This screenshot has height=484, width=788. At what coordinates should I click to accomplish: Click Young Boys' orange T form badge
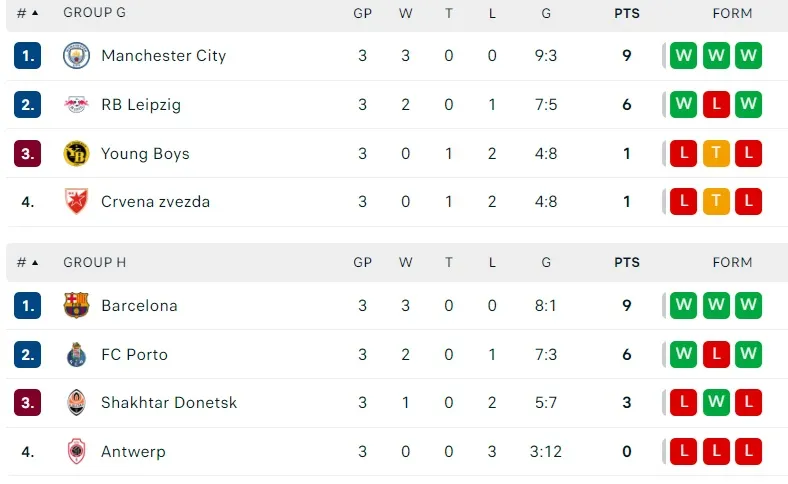coord(716,154)
